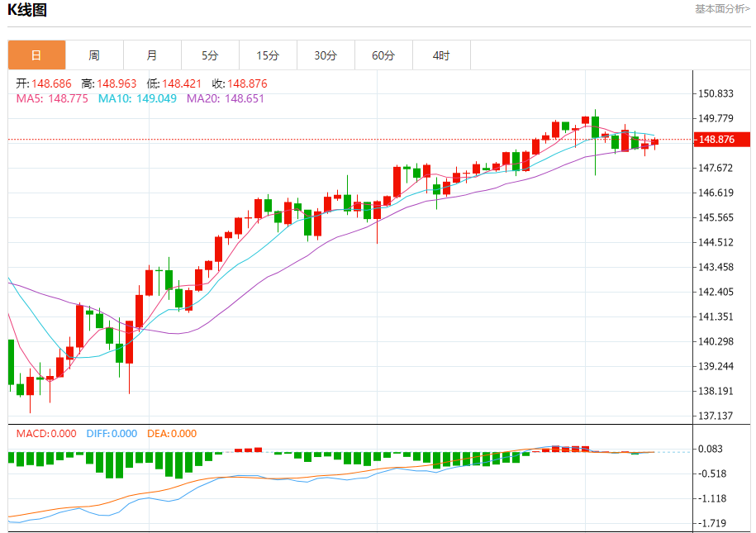Click the DIFF indicator label

point(112,433)
